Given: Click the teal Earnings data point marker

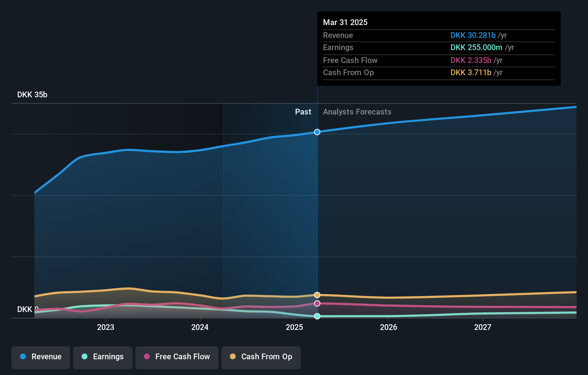Looking at the screenshot, I should click(317, 316).
